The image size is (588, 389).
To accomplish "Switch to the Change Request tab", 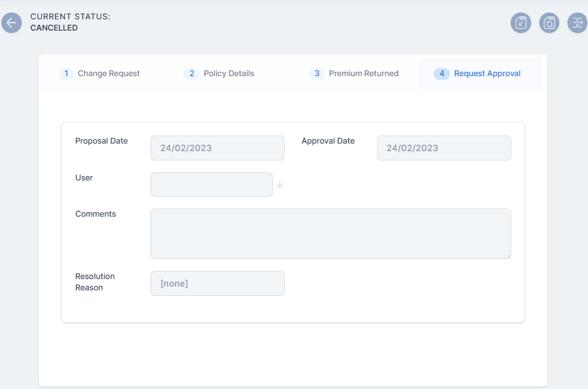I will pos(109,74).
